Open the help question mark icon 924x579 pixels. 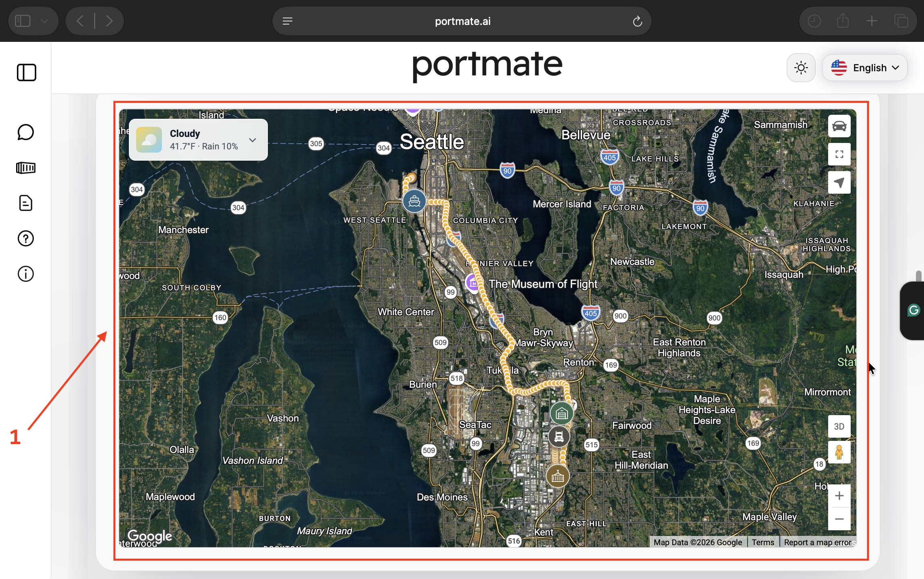26,238
